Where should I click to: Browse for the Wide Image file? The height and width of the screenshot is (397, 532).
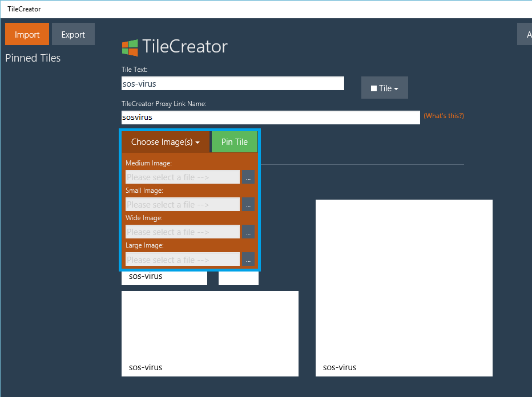tap(248, 232)
